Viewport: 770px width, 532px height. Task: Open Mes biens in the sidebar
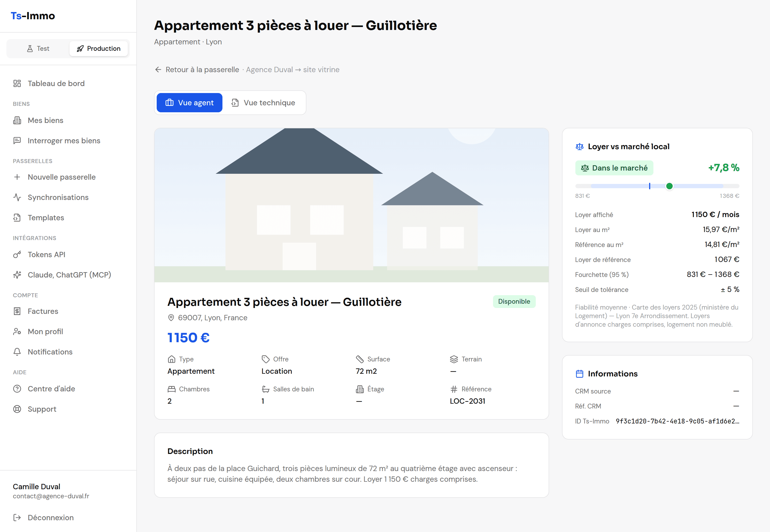(x=68, y=120)
